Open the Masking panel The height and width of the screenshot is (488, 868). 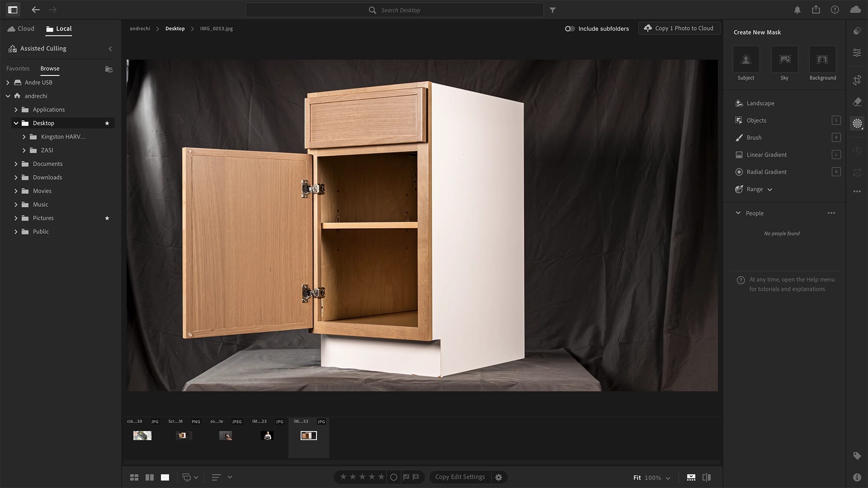point(857,124)
